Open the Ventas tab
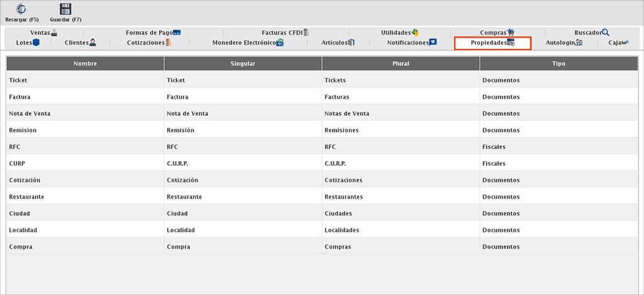The width and height of the screenshot is (644, 295). (43, 33)
